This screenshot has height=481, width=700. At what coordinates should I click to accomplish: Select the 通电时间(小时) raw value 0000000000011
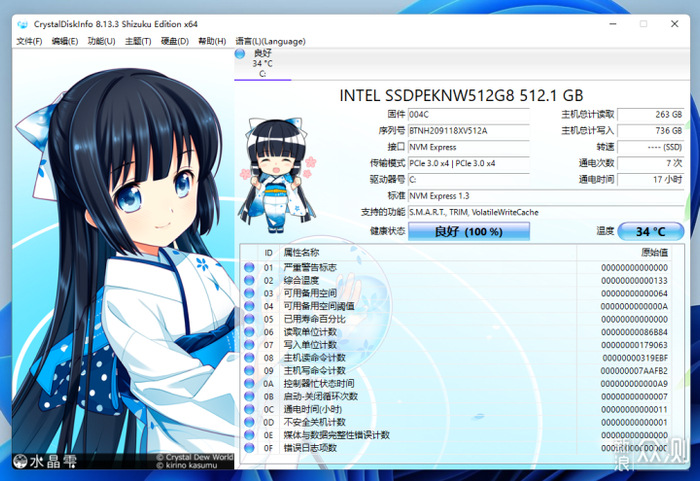634,410
